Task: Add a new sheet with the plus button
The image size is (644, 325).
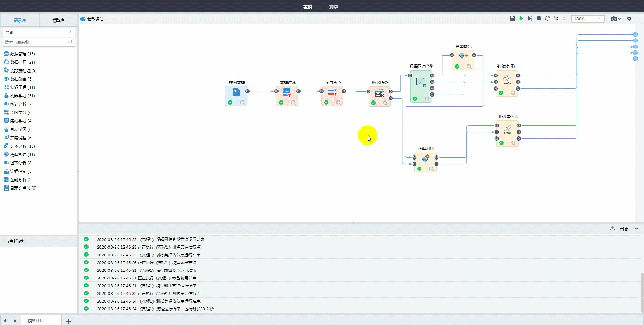Action: pyautogui.click(x=69, y=321)
